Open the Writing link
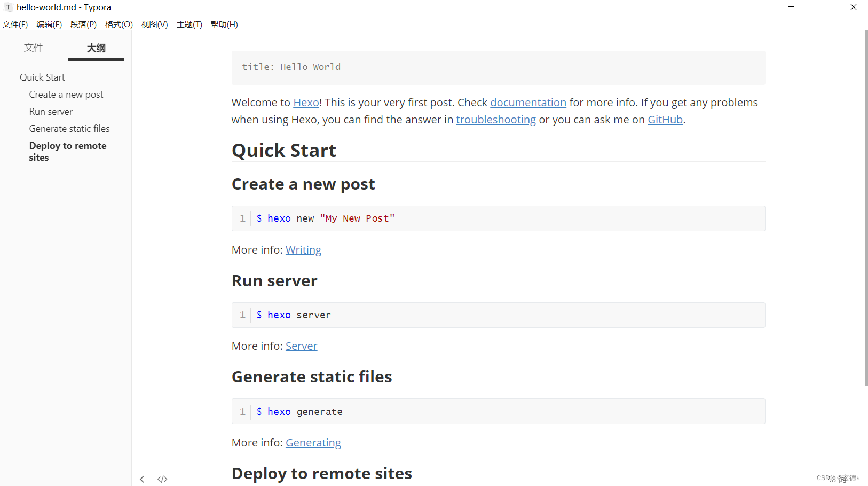 pyautogui.click(x=303, y=250)
